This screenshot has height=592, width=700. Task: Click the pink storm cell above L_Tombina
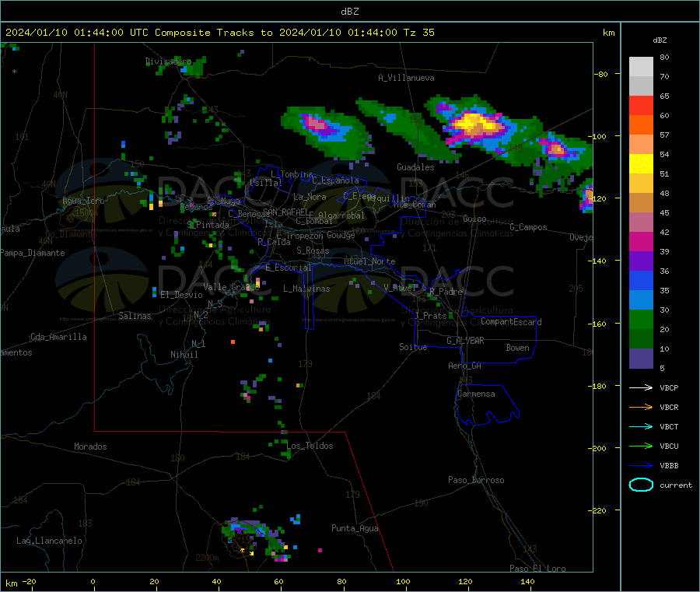(316, 123)
